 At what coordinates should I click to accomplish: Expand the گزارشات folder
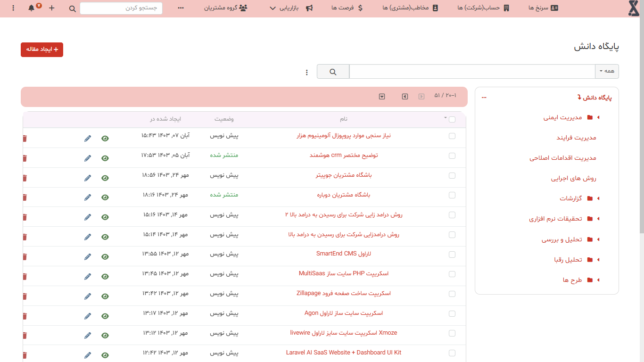pyautogui.click(x=598, y=198)
